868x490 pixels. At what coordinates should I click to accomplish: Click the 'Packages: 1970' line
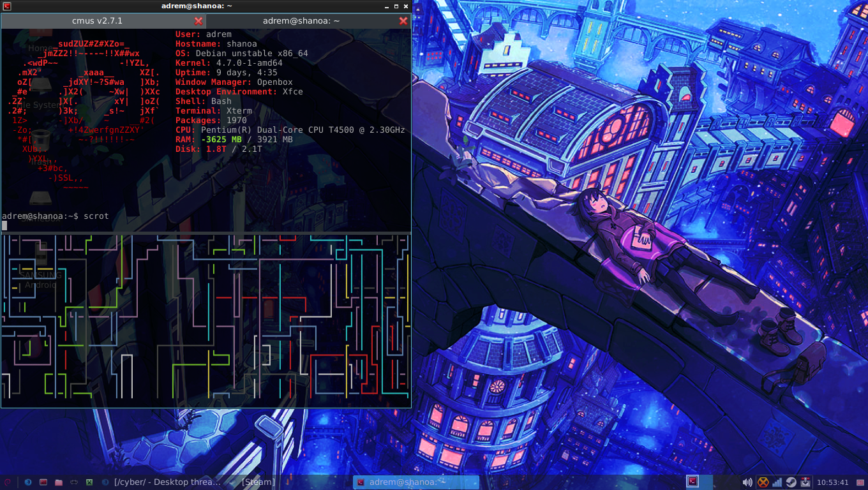tap(211, 121)
